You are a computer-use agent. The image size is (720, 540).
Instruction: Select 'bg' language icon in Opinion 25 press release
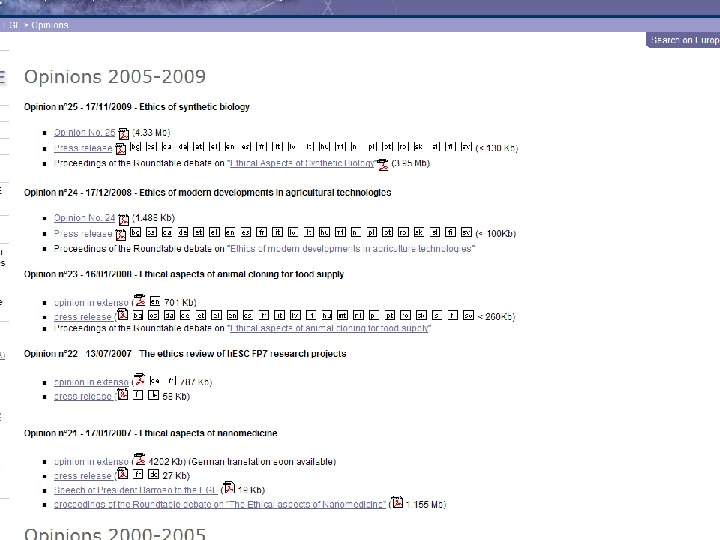(135, 147)
